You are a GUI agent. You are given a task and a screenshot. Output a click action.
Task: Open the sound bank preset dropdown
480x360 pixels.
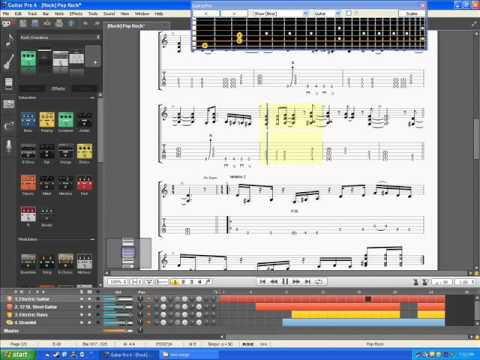click(60, 37)
